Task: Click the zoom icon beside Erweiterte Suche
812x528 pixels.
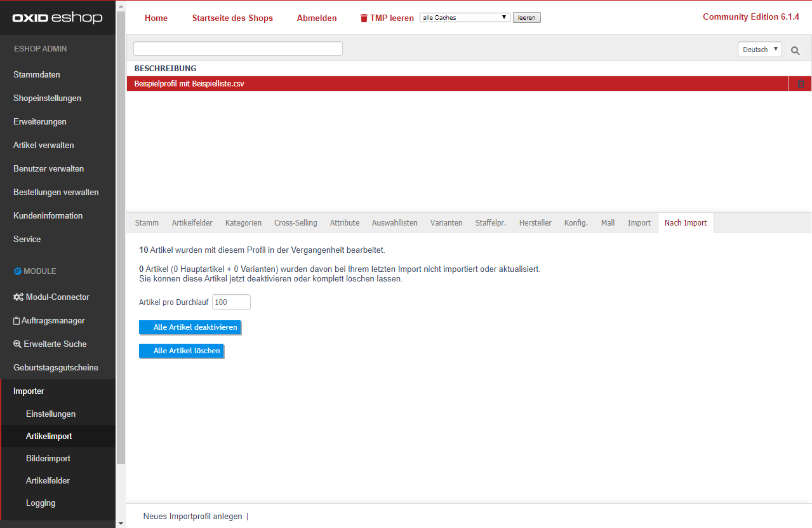Action: (17, 344)
